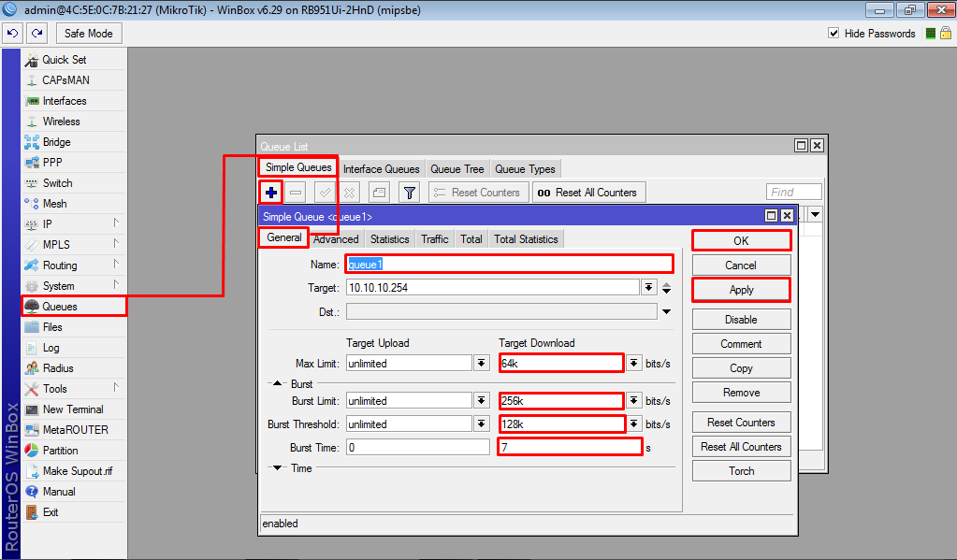
Task: Open the Statistics tab
Action: tap(389, 239)
